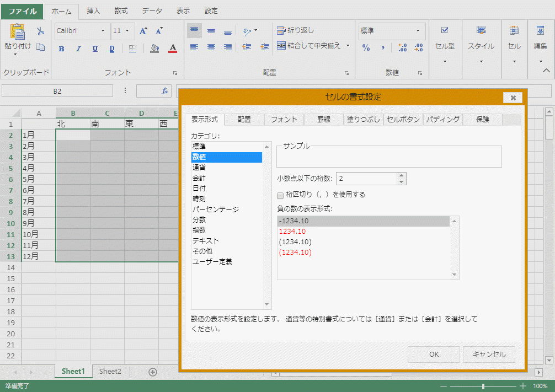The height and width of the screenshot is (392, 555).
Task: Click the center align icon
Action: 211,47
